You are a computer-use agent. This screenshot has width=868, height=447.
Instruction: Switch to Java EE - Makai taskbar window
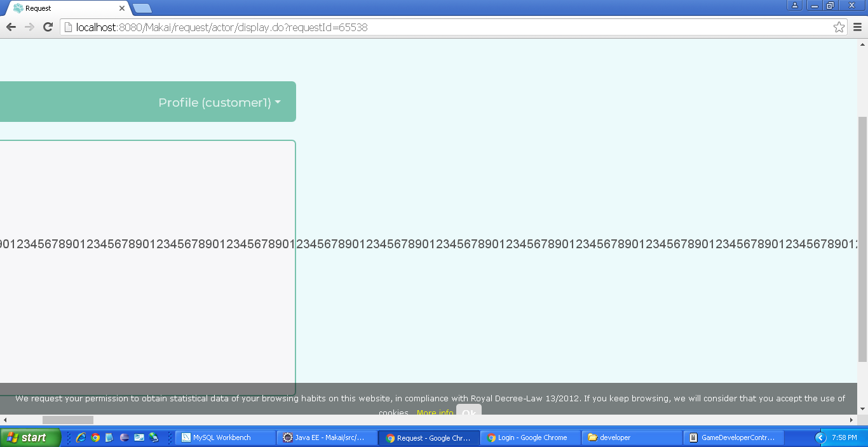point(327,437)
